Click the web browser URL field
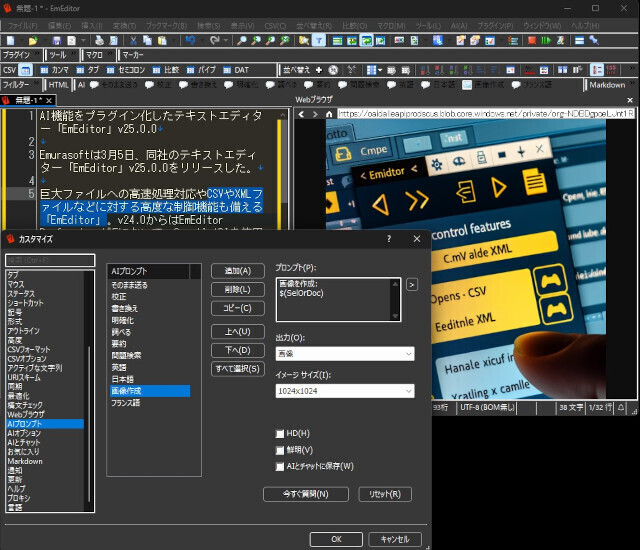The height and width of the screenshot is (550, 640). tap(486, 114)
